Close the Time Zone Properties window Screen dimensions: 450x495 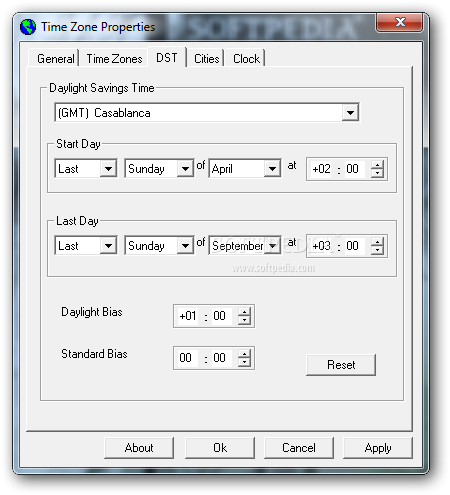coord(400,22)
